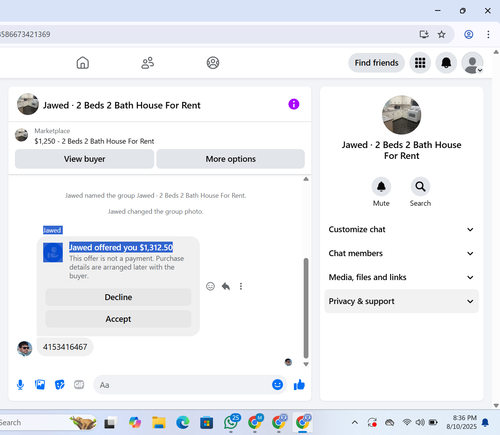Bookmark this page with the star icon

(441, 34)
